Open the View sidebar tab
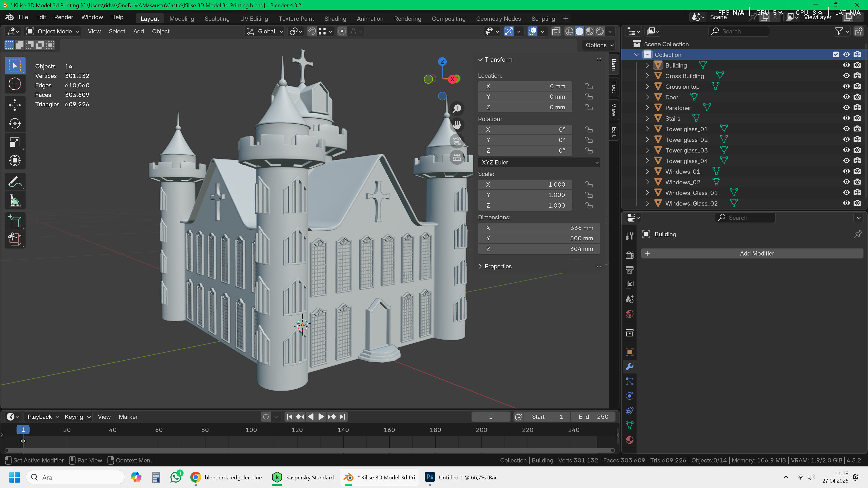868x488 pixels. [x=614, y=110]
